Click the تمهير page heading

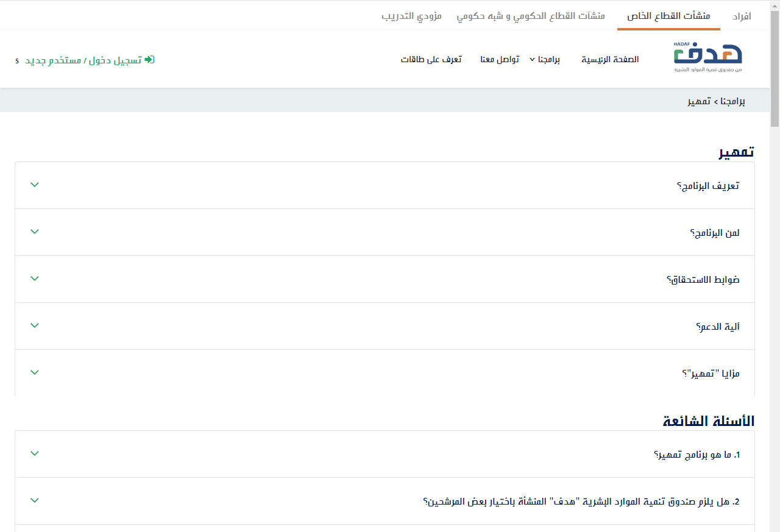point(737,152)
